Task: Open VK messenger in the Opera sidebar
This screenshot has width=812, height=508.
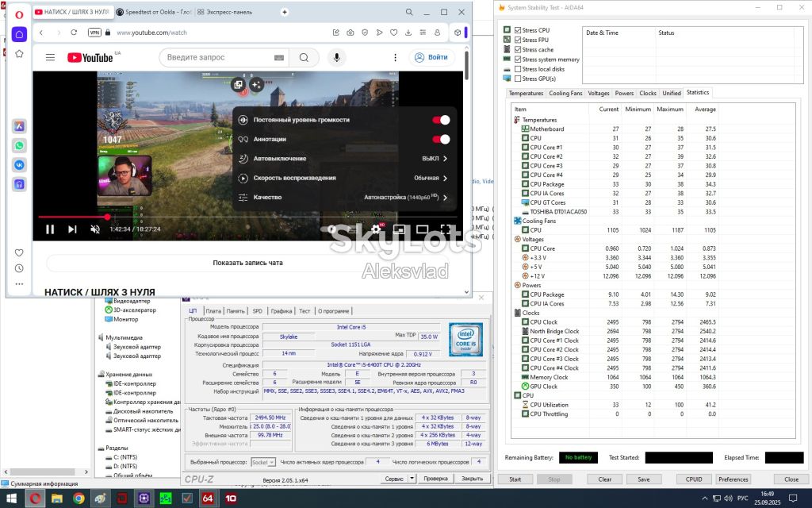Action: (x=19, y=165)
